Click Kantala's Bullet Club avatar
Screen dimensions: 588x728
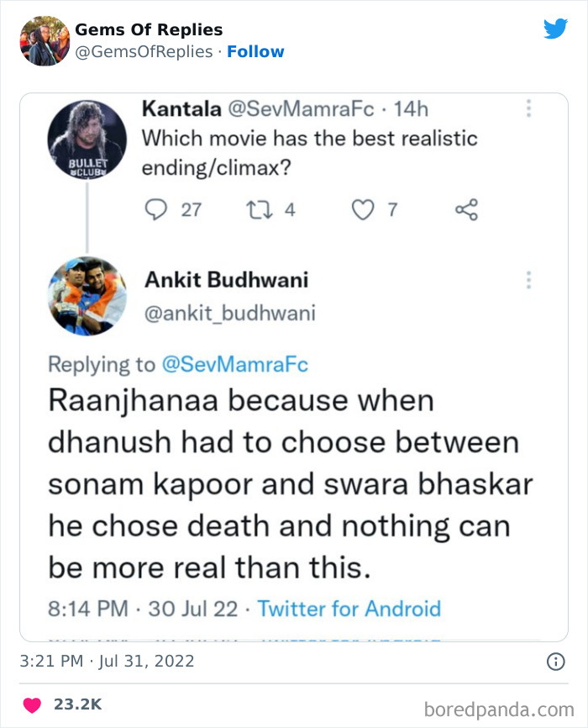point(87,139)
